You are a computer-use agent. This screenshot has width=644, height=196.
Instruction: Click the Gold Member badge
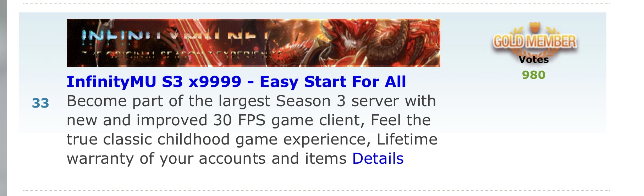534,41
